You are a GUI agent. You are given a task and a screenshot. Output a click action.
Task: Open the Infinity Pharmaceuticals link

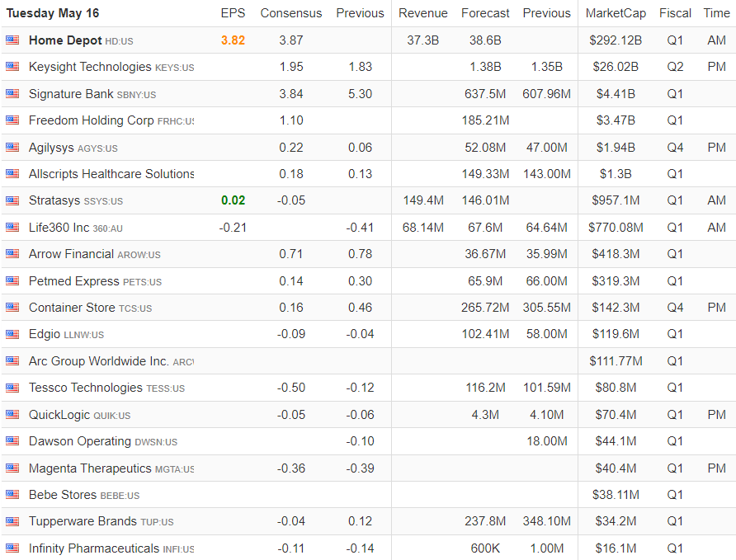click(111, 548)
